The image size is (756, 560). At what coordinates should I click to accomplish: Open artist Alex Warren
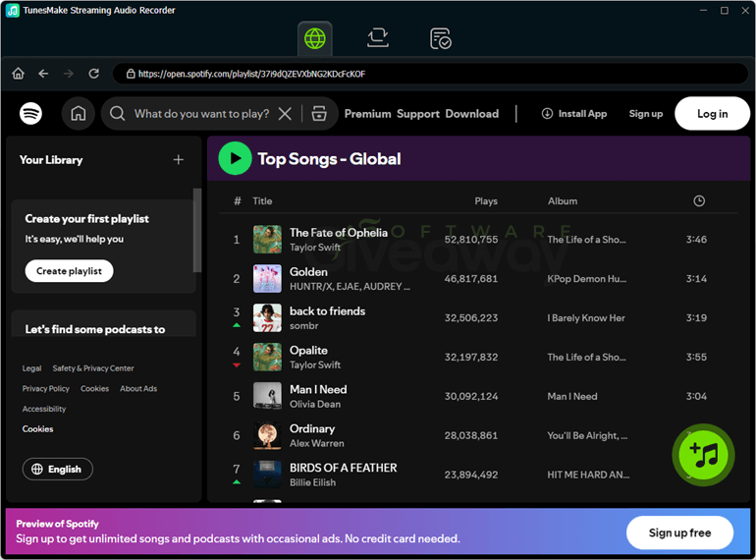point(317,443)
